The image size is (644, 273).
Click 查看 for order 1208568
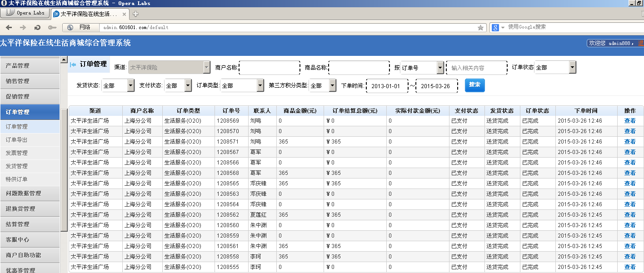630,173
